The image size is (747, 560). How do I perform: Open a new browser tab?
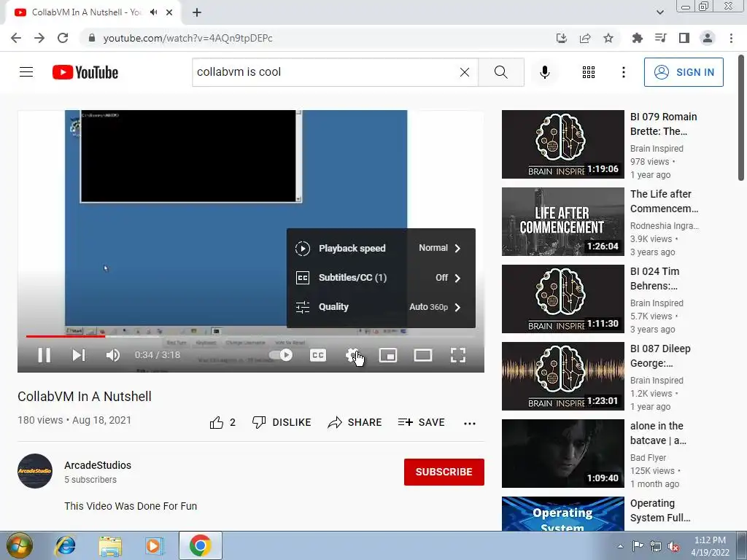(197, 12)
